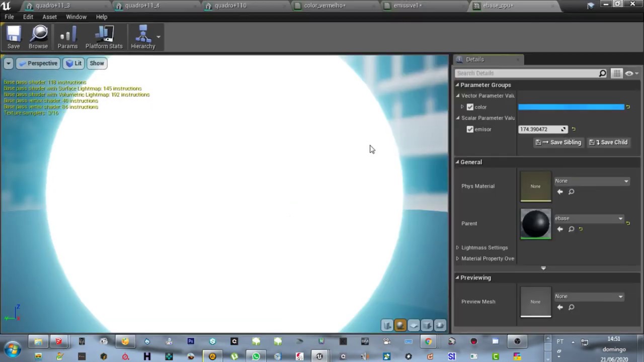Open the viewport options arrow dropdown
This screenshot has width=644, height=362.
pyautogui.click(x=9, y=63)
